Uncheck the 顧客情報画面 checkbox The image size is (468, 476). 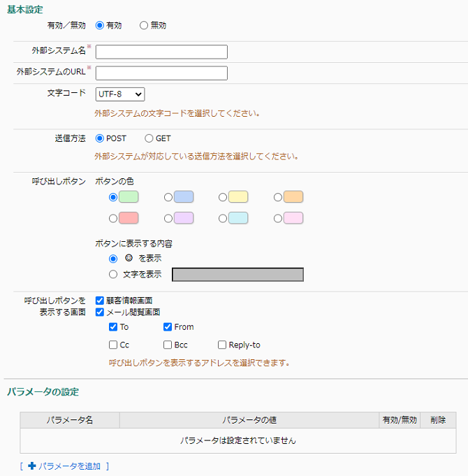[x=100, y=301]
